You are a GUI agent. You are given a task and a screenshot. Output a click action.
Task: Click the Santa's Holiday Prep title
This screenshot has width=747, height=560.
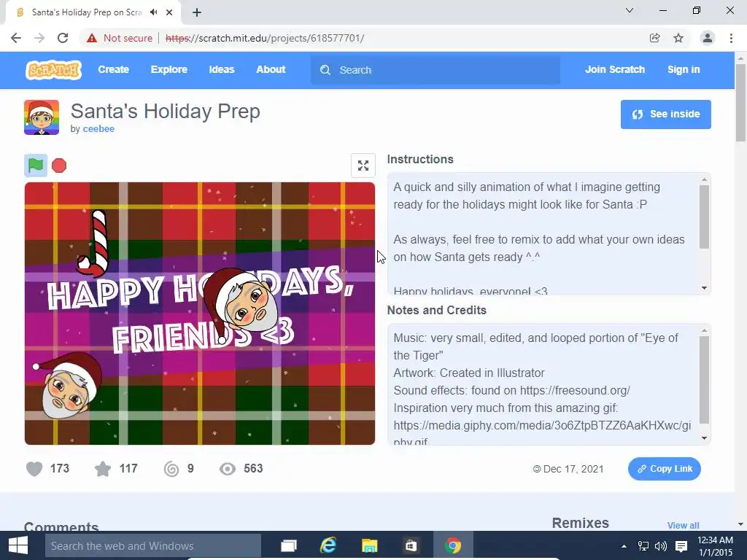point(166,111)
